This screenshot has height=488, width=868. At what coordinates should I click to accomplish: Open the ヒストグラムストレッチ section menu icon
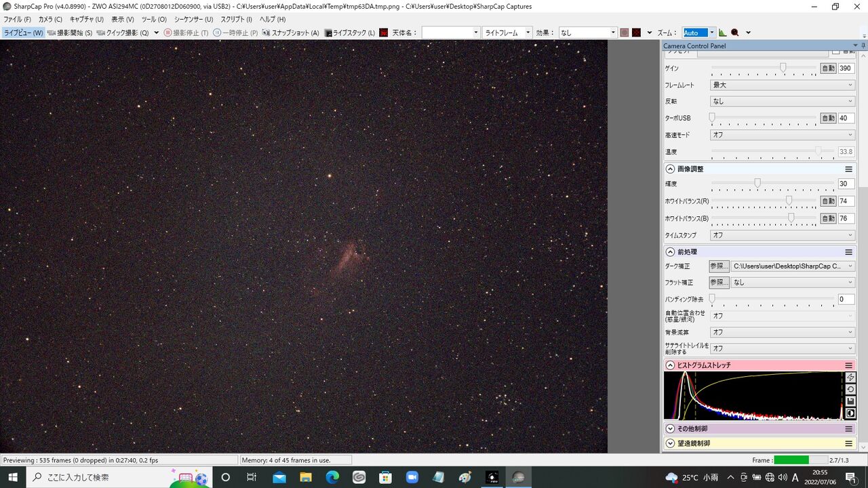click(x=848, y=365)
